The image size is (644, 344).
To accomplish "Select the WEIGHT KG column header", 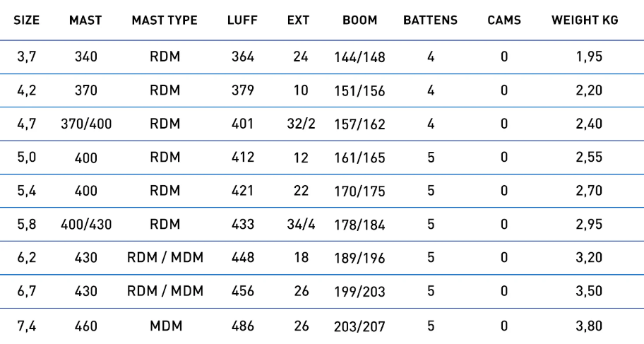I will pos(585,21).
